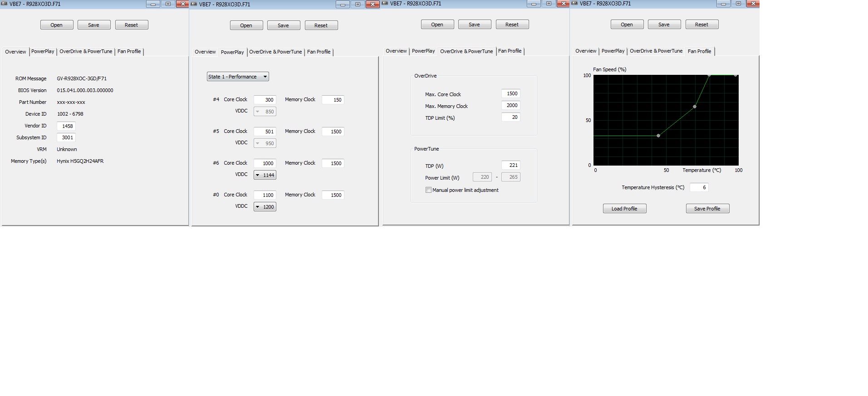
Task: Open Fan Profile tab in second window
Action: click(x=319, y=52)
